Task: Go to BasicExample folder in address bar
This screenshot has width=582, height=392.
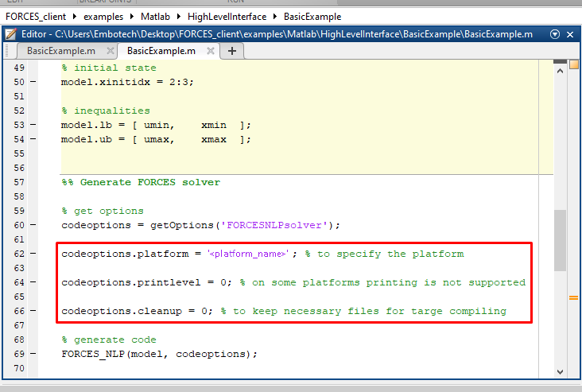Action: pyautogui.click(x=312, y=16)
